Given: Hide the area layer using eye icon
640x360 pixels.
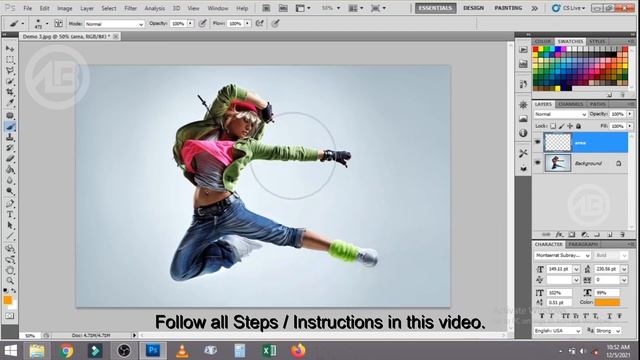Looking at the screenshot, I should pyautogui.click(x=538, y=142).
